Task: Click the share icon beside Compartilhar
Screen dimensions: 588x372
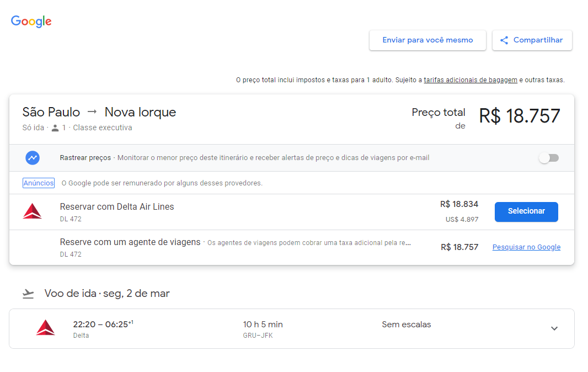Action: (504, 40)
